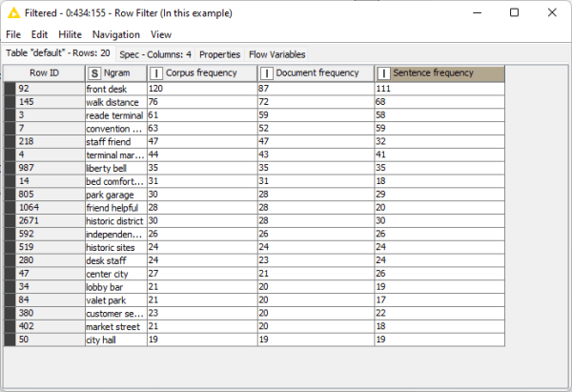The height and width of the screenshot is (392, 572).
Task: Select row ID 592
Action: click(x=50, y=234)
